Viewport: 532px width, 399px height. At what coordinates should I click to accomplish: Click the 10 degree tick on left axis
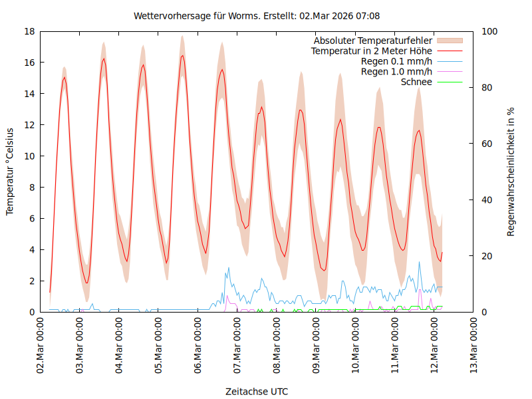[x=29, y=156]
